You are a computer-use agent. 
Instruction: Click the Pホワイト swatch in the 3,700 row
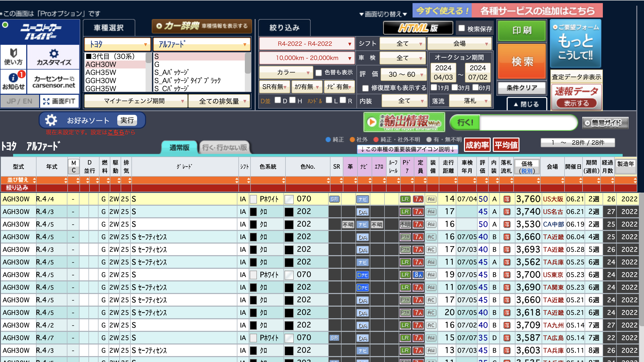[254, 275]
